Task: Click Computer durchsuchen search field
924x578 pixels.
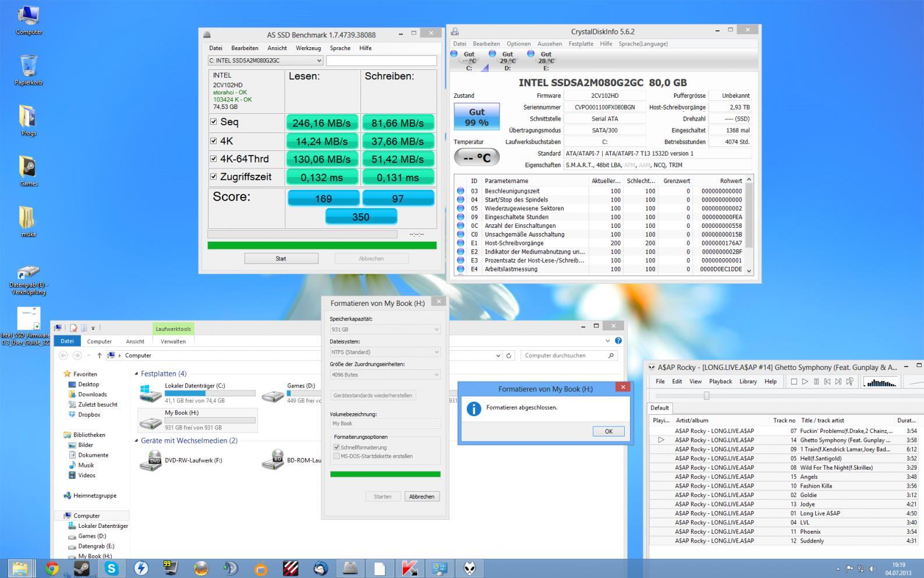Action: coord(569,355)
